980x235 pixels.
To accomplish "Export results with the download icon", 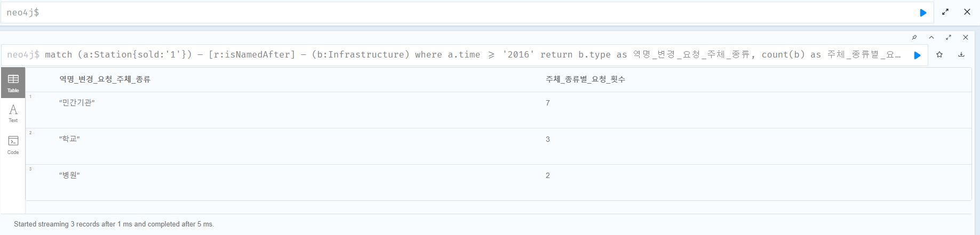I will 961,54.
